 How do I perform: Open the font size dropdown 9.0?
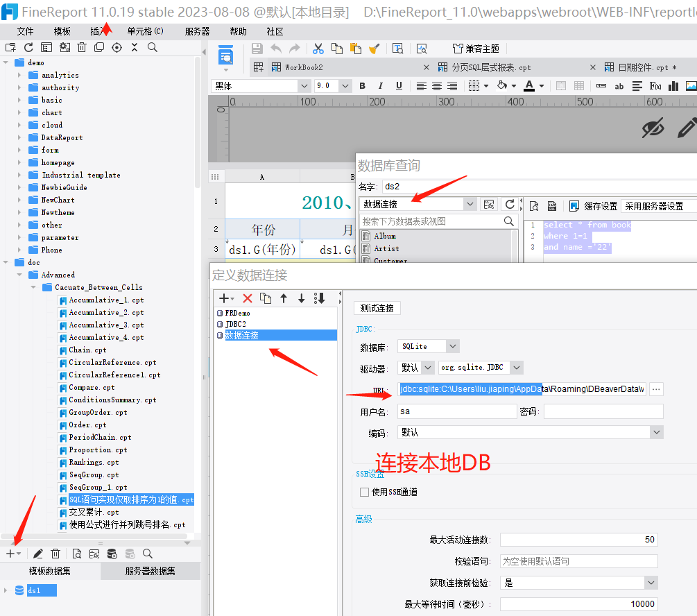pos(345,86)
